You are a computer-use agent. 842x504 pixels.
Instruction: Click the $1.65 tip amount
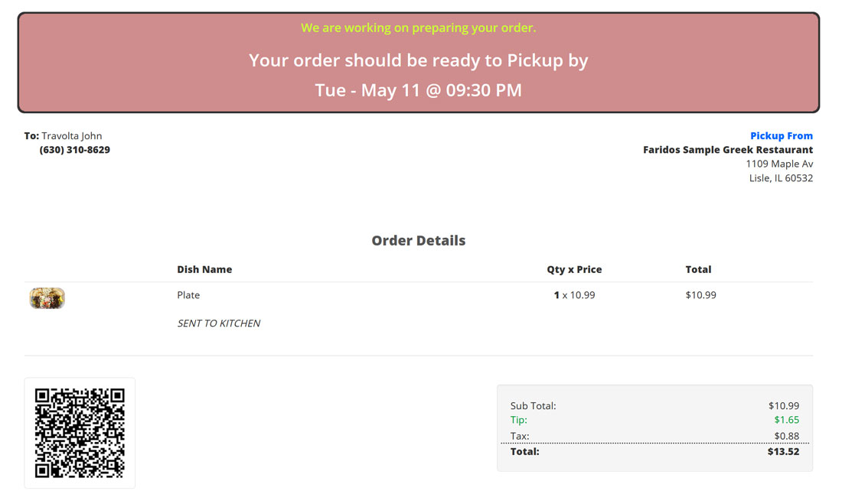786,420
